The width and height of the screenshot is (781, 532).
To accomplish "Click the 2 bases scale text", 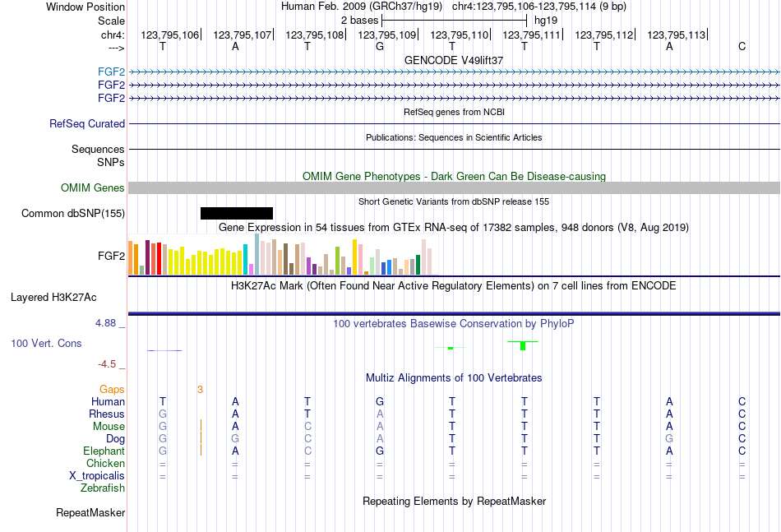I will click(x=359, y=21).
